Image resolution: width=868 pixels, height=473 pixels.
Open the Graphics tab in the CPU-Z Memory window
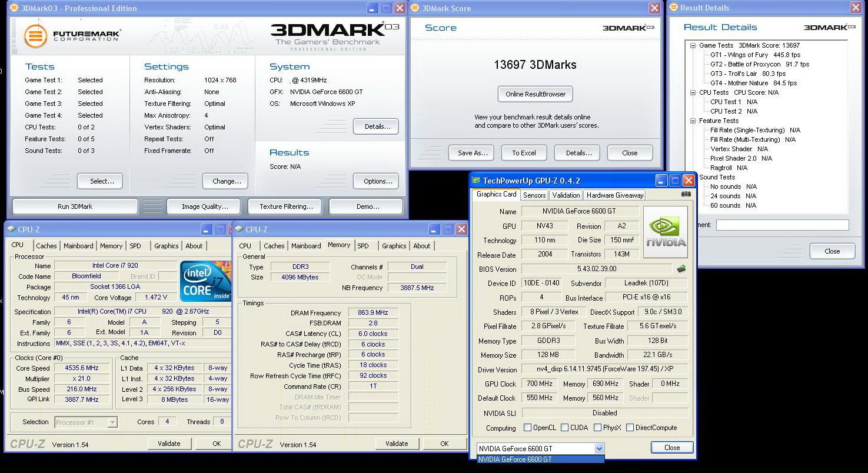point(394,246)
